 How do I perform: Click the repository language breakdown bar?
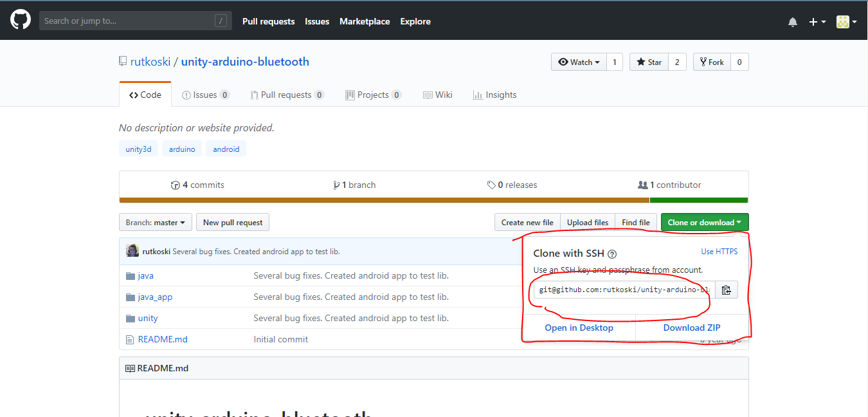433,200
